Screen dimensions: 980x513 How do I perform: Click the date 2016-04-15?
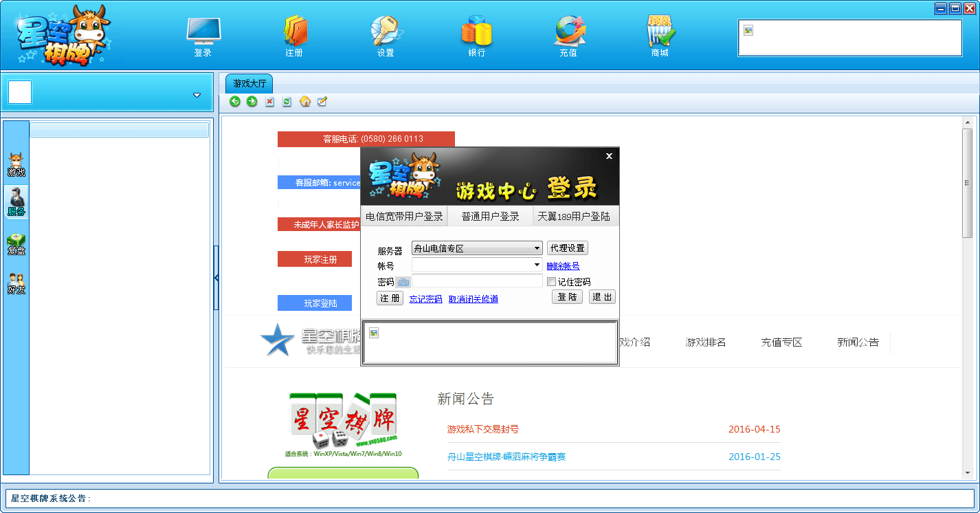[755, 429]
